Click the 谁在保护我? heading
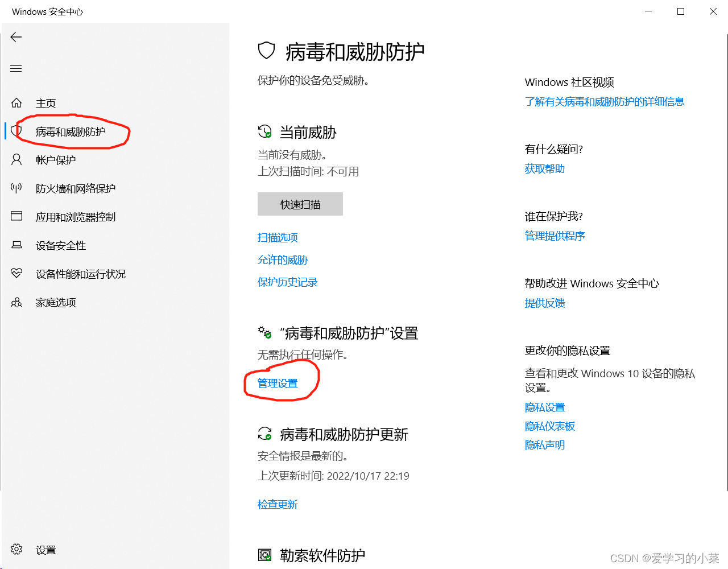Image resolution: width=728 pixels, height=569 pixels. [554, 216]
